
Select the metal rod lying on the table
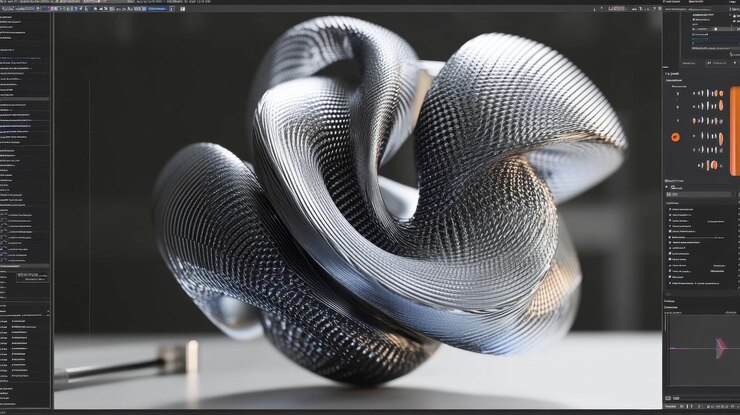pyautogui.click(x=126, y=363)
